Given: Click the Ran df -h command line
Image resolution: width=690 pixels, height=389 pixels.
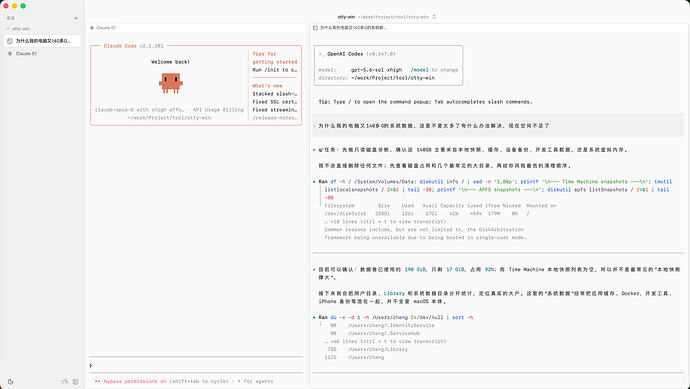Looking at the screenshot, I should pos(495,190).
